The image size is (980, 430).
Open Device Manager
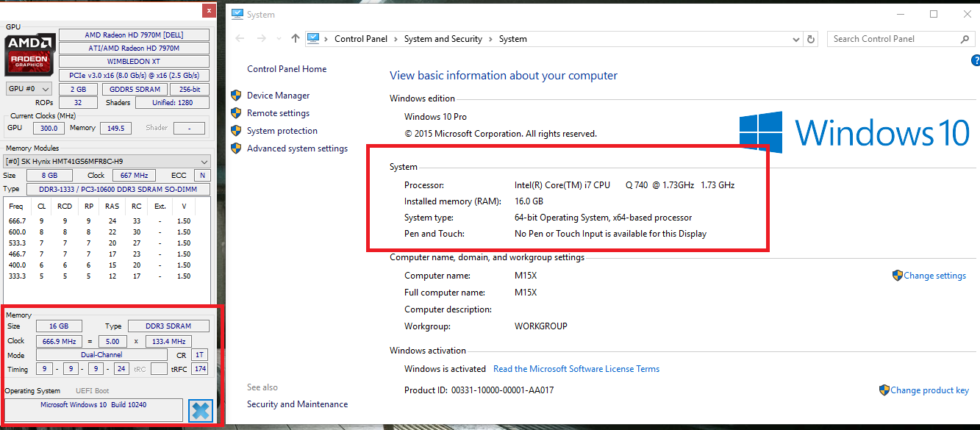[278, 96]
